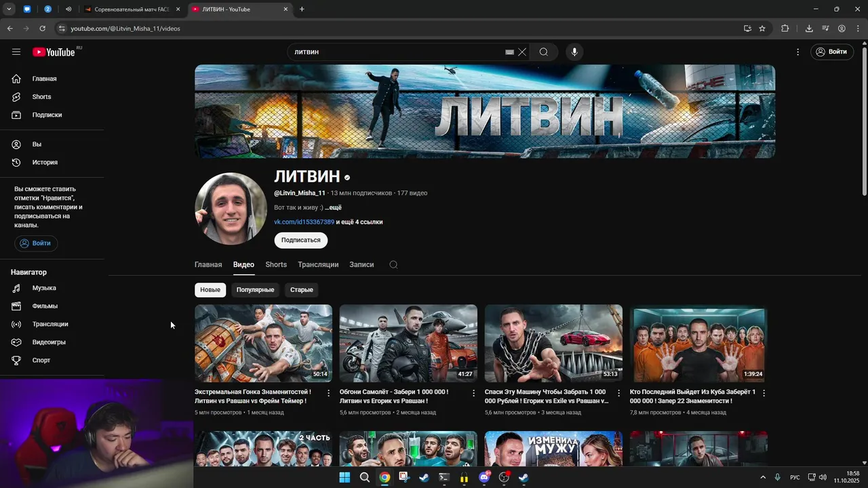Switch to channel Главная tab
Image resolution: width=868 pixels, height=488 pixels.
(x=208, y=264)
